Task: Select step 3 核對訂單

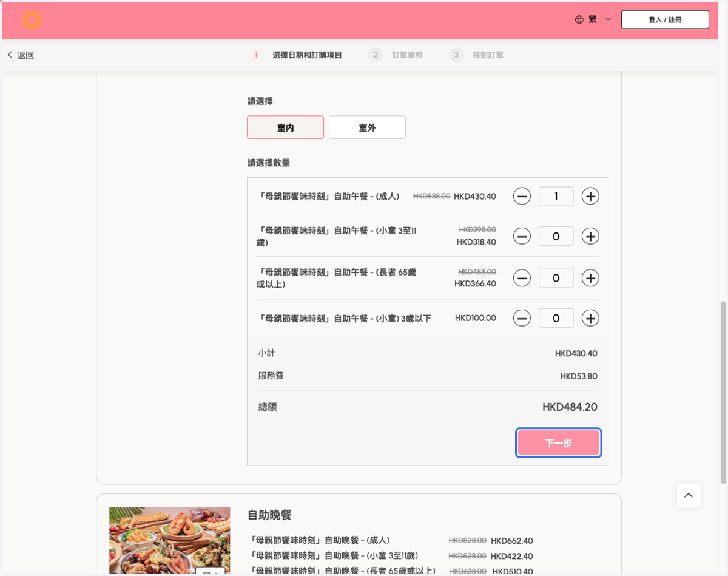Action: tap(476, 55)
